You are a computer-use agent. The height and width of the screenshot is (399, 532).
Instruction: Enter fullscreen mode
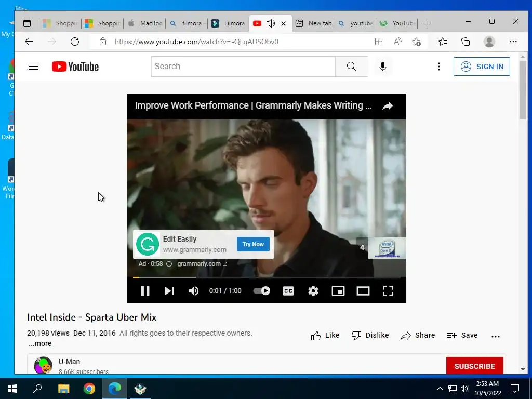coord(388,291)
